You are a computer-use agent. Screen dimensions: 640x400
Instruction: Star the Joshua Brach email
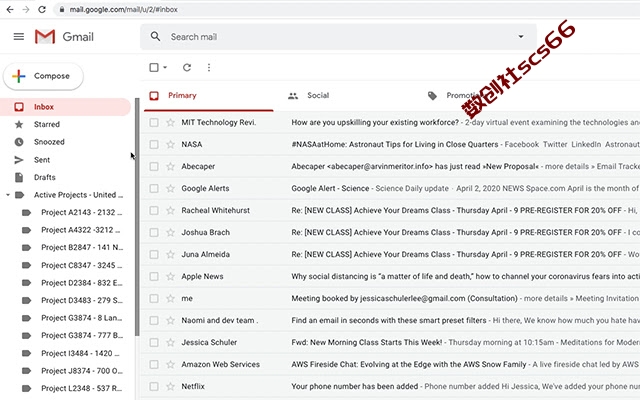pyautogui.click(x=171, y=233)
